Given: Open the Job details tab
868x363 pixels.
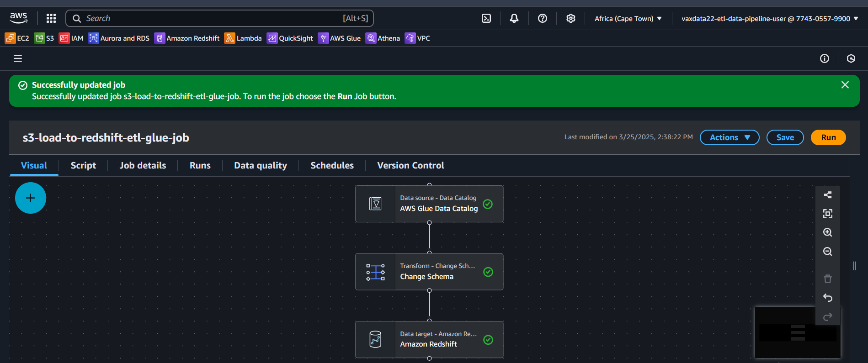Looking at the screenshot, I should [x=143, y=165].
